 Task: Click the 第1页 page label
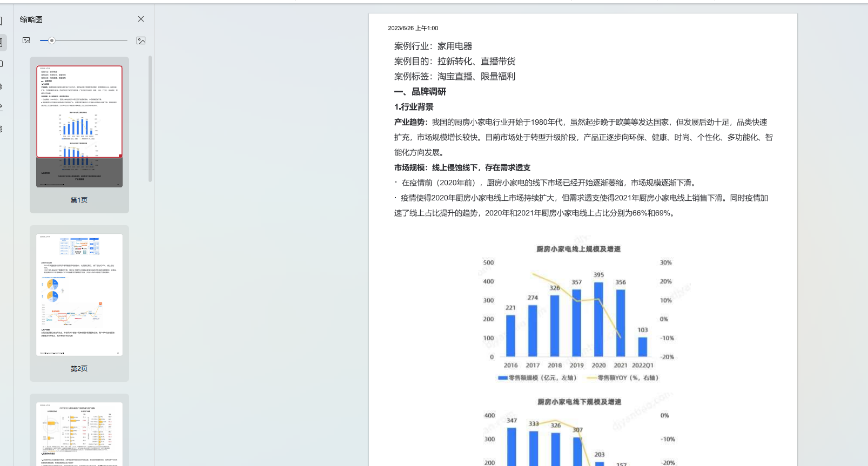click(x=79, y=200)
